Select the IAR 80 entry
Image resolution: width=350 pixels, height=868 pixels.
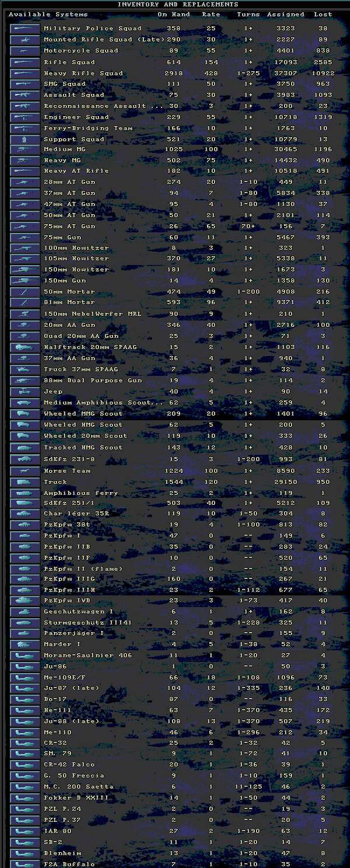tap(58, 831)
